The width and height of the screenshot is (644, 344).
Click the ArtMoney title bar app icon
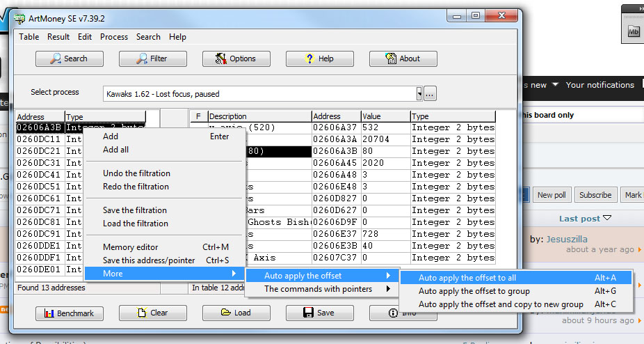tap(19, 19)
